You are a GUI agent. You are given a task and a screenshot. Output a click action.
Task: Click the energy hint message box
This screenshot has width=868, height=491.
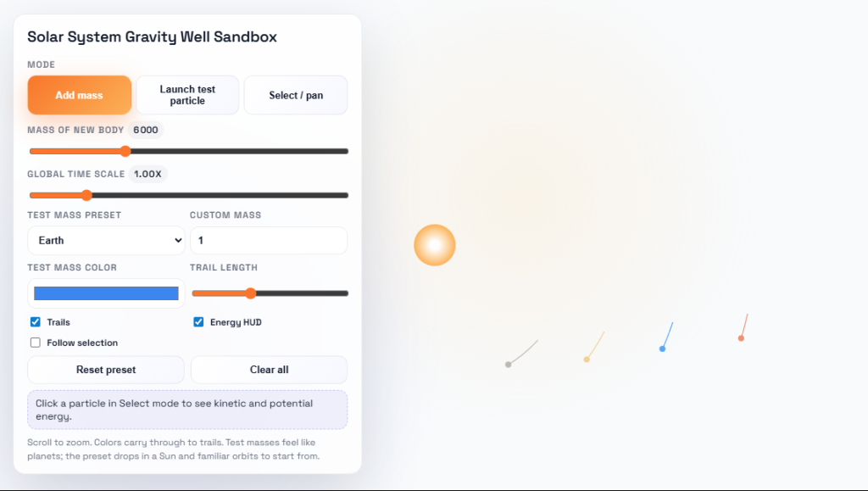[187, 410]
